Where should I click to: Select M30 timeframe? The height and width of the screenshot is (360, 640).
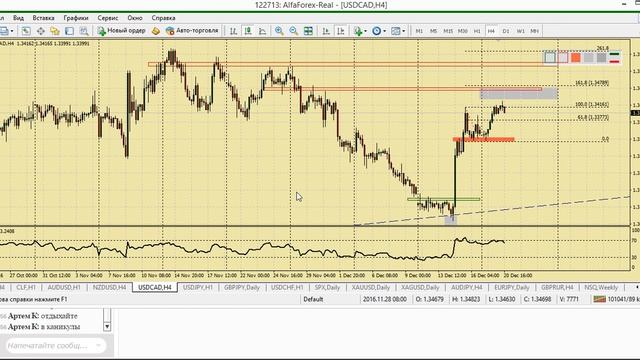pyautogui.click(x=462, y=31)
